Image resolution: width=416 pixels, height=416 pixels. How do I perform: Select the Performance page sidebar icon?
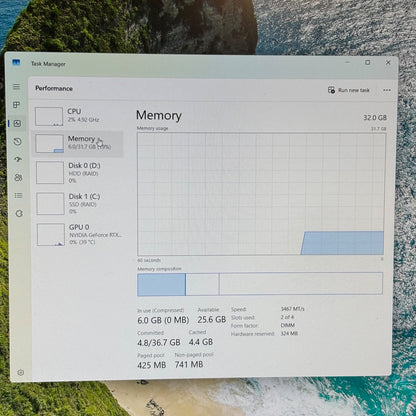pyautogui.click(x=17, y=123)
